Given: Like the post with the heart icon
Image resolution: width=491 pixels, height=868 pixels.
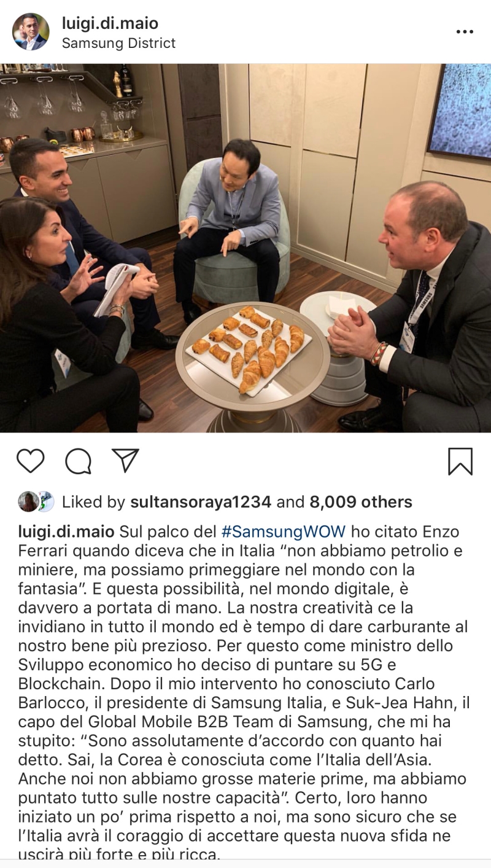Looking at the screenshot, I should [30, 461].
